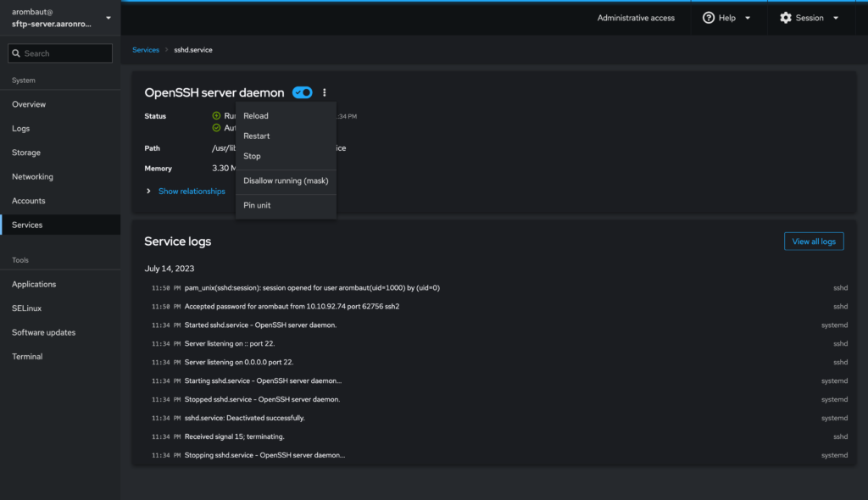
Task: Toggle the OpenSSH server daemon switch
Action: (302, 92)
